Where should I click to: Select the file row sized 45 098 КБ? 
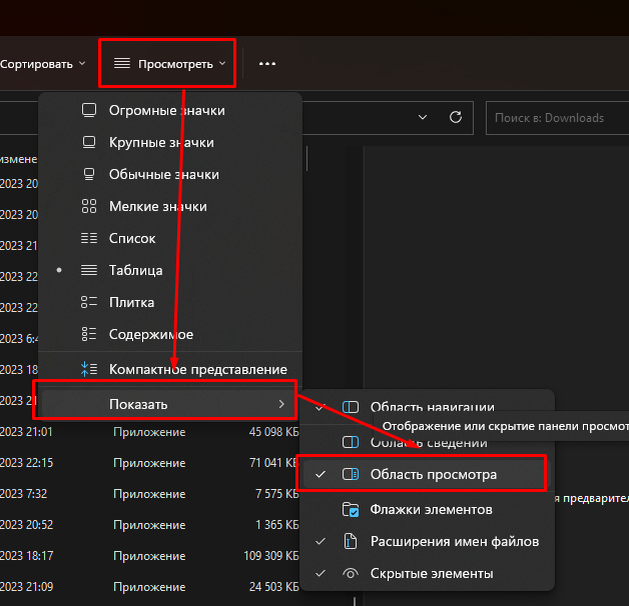click(x=150, y=432)
